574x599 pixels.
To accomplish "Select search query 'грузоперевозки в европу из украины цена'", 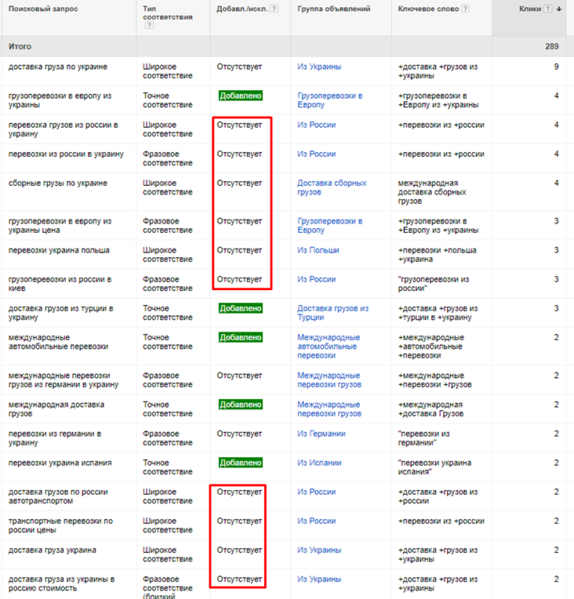I will pos(60,225).
